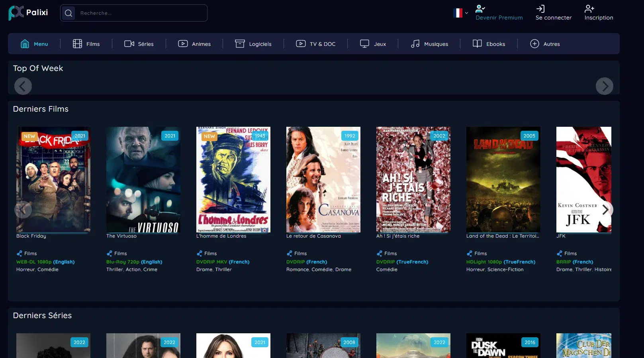Image resolution: width=644 pixels, height=358 pixels.
Task: Open the Ebooks book icon
Action: [x=477, y=44]
